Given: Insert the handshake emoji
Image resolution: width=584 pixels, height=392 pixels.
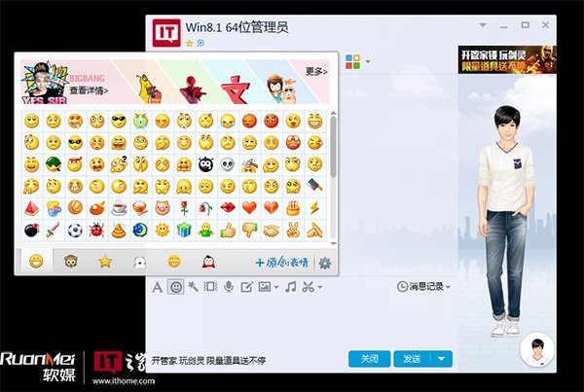Looking at the screenshot, I should click(272, 232).
